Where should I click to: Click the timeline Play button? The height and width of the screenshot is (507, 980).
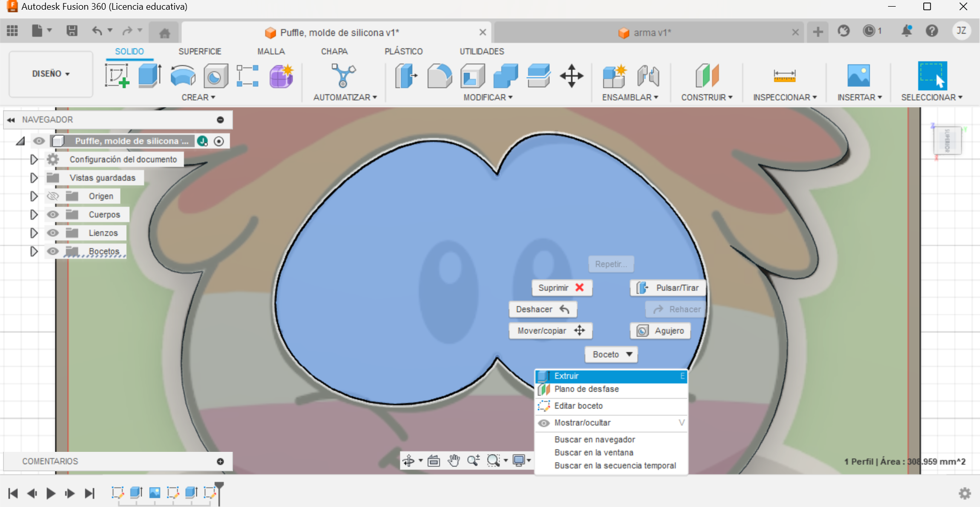coord(51,493)
